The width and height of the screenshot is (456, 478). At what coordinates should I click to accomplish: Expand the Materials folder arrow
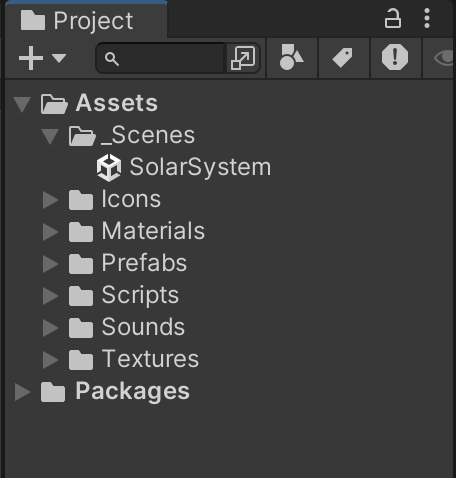(50, 231)
